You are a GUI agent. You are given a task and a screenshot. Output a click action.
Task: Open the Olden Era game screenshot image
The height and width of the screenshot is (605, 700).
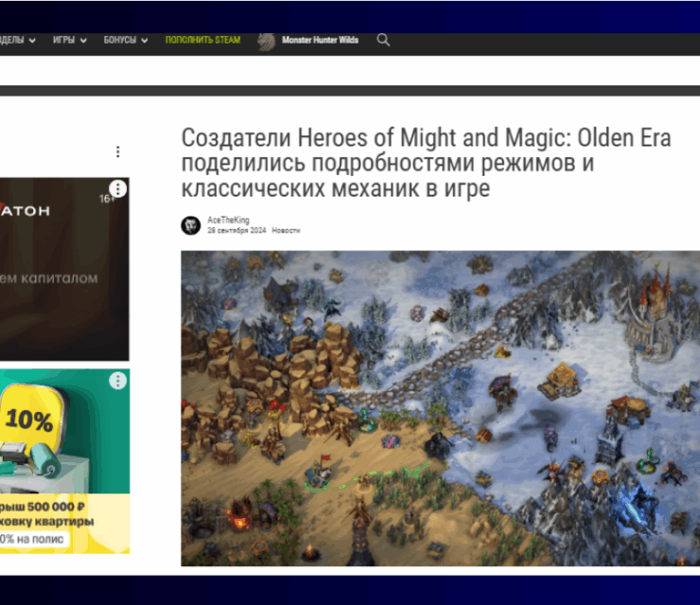[440, 408]
